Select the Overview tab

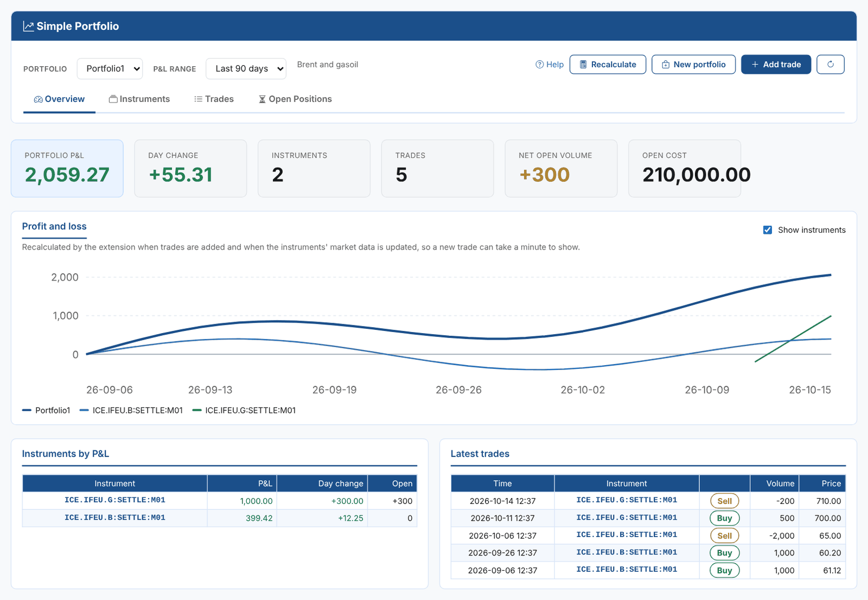pyautogui.click(x=59, y=99)
